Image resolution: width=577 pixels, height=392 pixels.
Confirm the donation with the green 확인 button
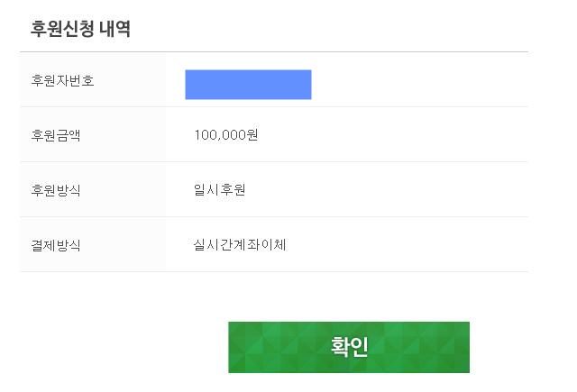349,347
